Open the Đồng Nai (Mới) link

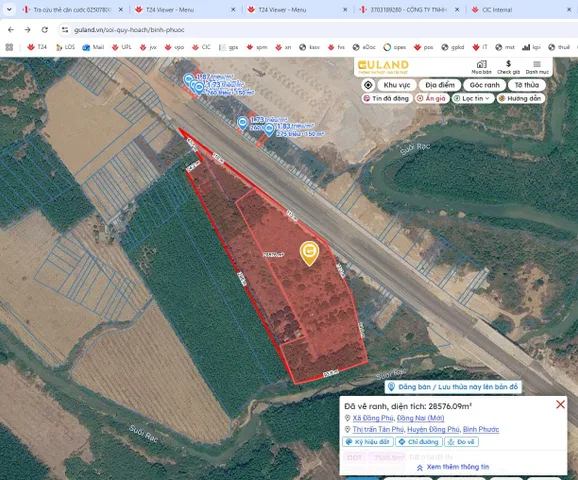pyautogui.click(x=420, y=418)
